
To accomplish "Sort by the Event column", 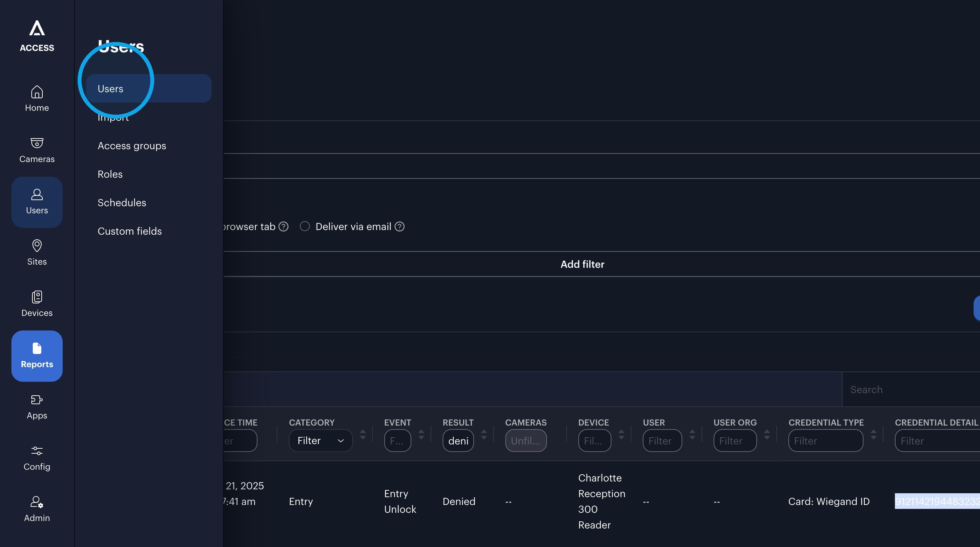I will [421, 435].
